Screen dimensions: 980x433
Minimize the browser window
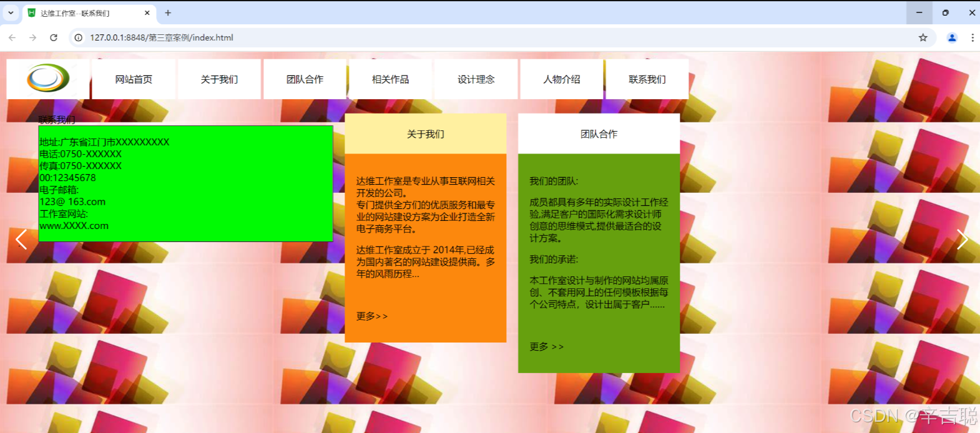[919, 12]
